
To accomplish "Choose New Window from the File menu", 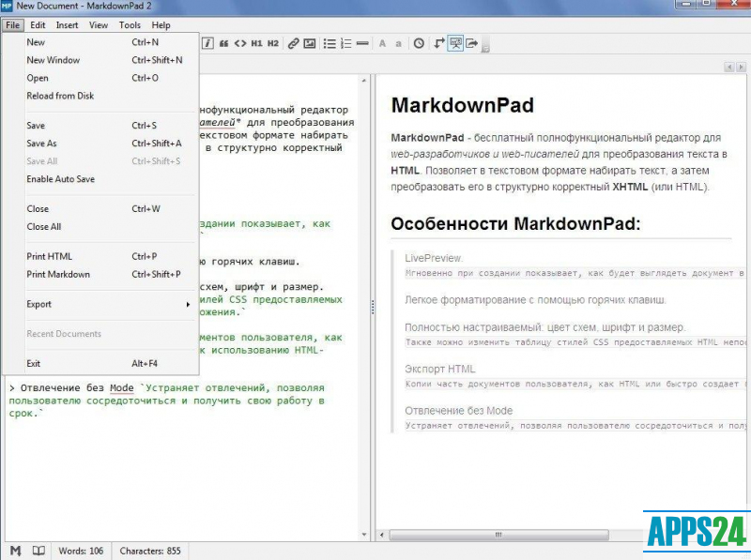I will point(100,60).
